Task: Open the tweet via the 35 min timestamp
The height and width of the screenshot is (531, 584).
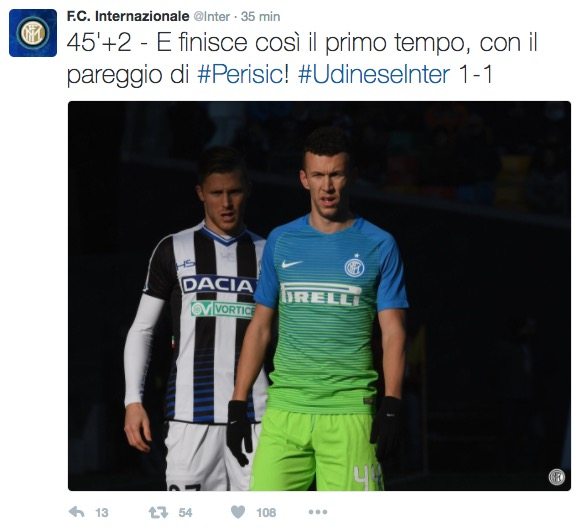Action: pos(260,17)
